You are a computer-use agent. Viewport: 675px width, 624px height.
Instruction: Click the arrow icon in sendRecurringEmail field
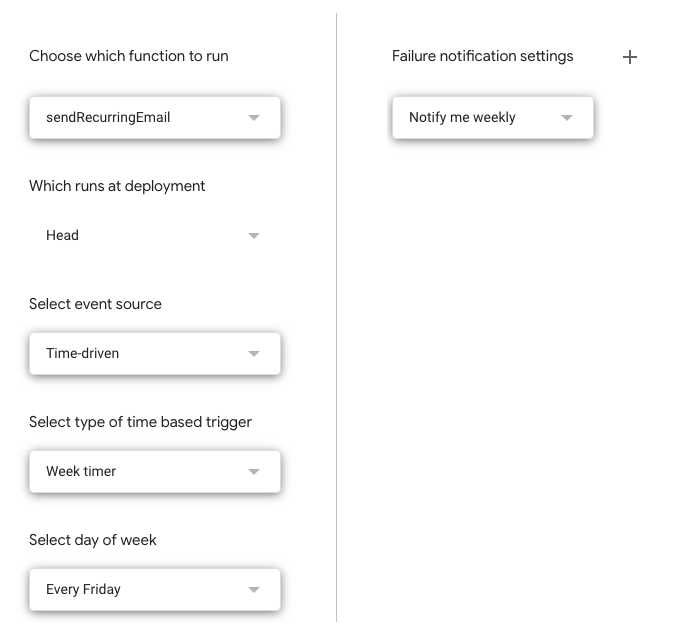(254, 118)
